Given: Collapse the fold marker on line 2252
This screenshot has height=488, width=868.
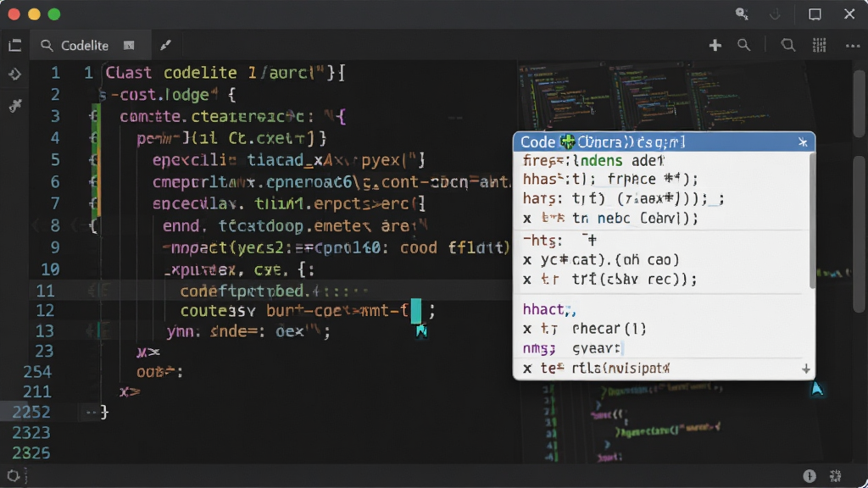Looking at the screenshot, I should [x=91, y=413].
